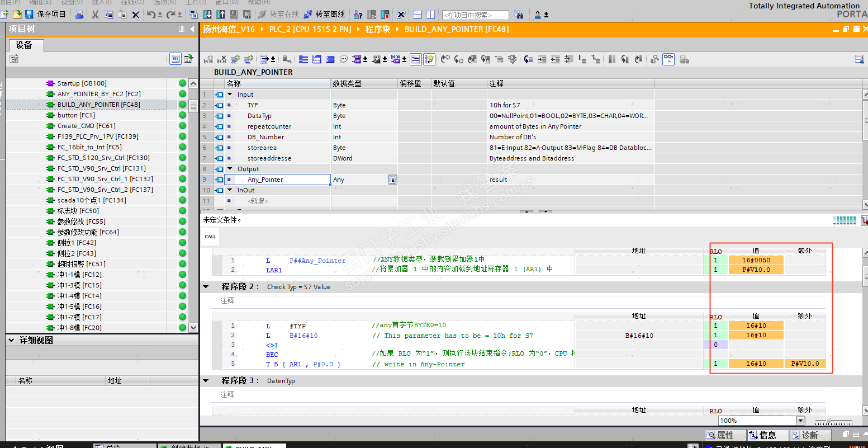Click the indent line icon
The width and height of the screenshot is (868, 448).
point(542,59)
